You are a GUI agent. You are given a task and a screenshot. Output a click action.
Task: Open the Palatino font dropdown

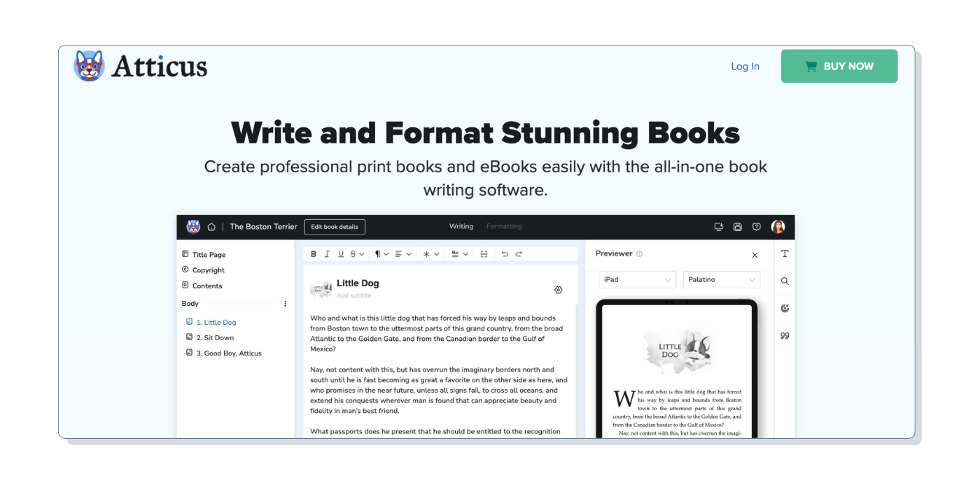tap(721, 280)
